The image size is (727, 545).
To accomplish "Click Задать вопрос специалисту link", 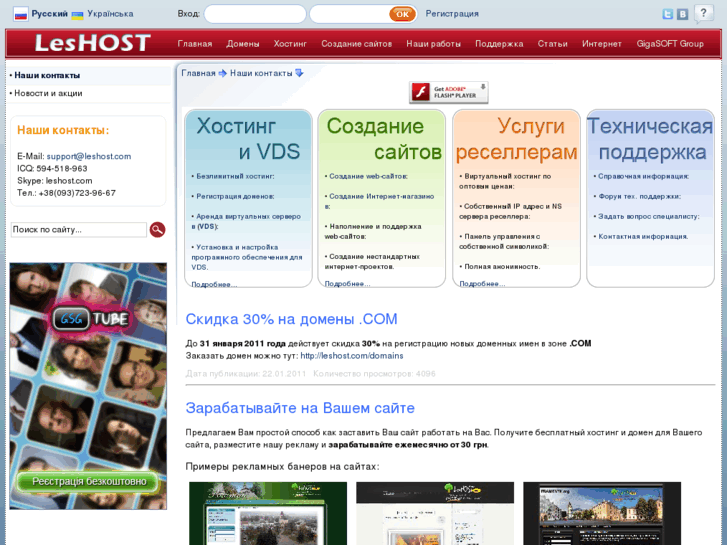I will click(x=649, y=216).
